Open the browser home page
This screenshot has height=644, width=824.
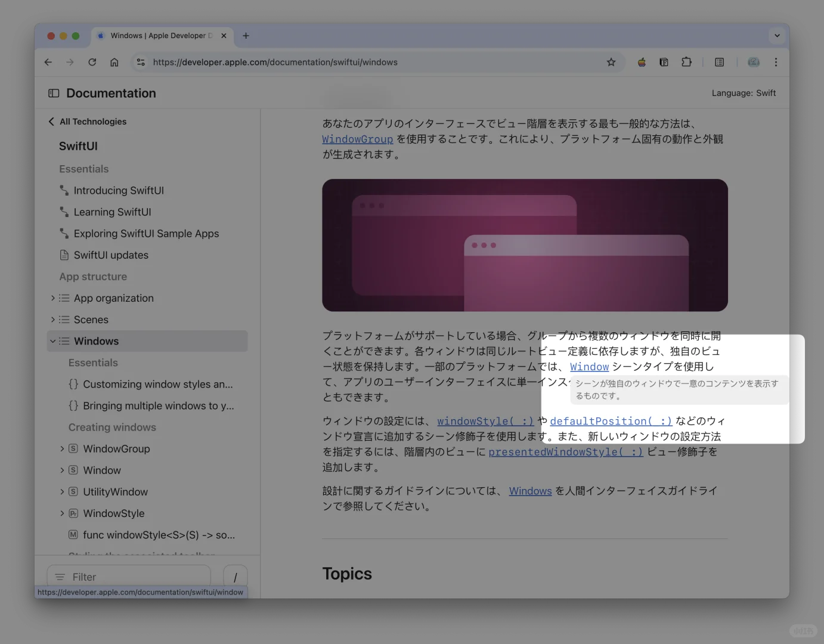[x=114, y=62]
